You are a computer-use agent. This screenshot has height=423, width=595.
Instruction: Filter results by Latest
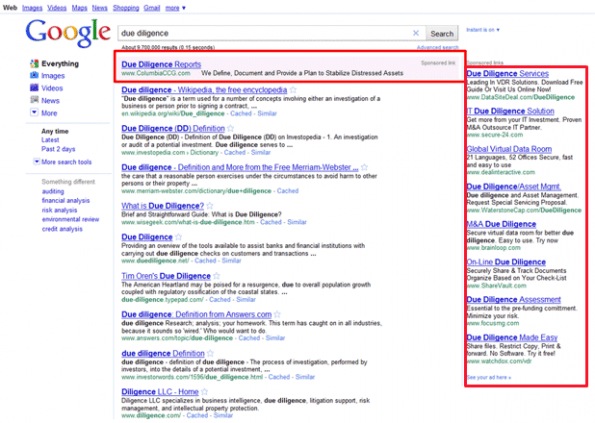50,140
